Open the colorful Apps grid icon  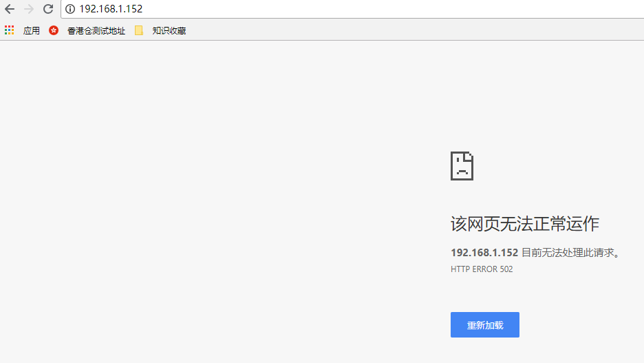coord(9,30)
